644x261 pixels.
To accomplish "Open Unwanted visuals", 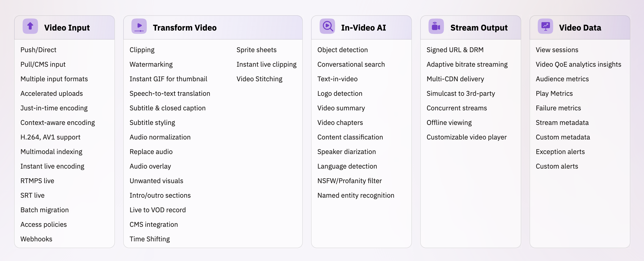I will coord(156,181).
